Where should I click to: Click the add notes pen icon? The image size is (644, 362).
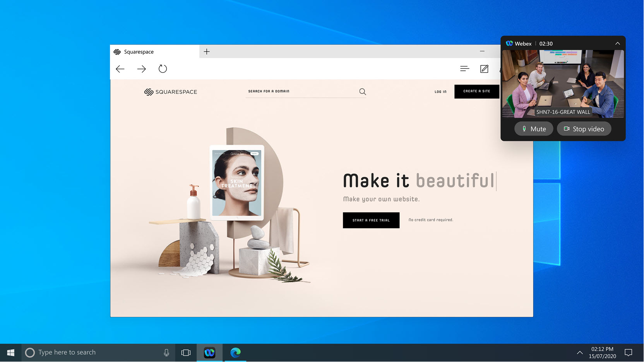point(484,69)
